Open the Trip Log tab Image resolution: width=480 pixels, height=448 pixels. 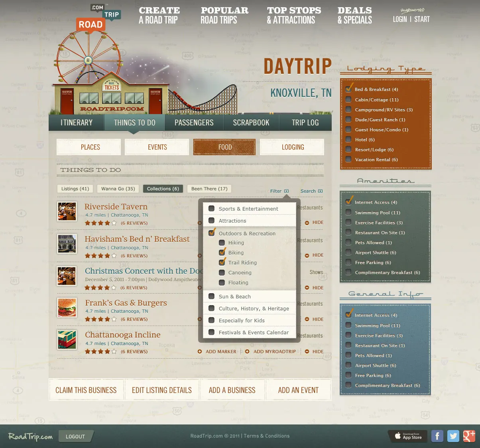coord(305,122)
